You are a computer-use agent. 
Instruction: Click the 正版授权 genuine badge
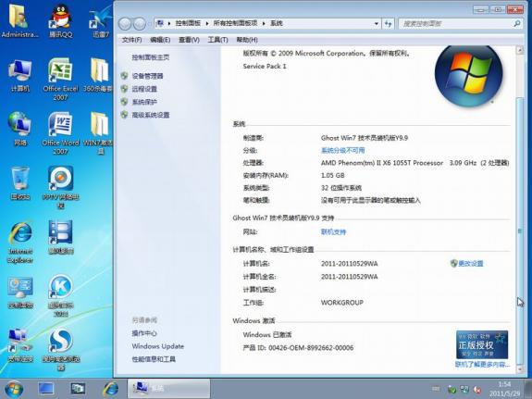click(482, 344)
